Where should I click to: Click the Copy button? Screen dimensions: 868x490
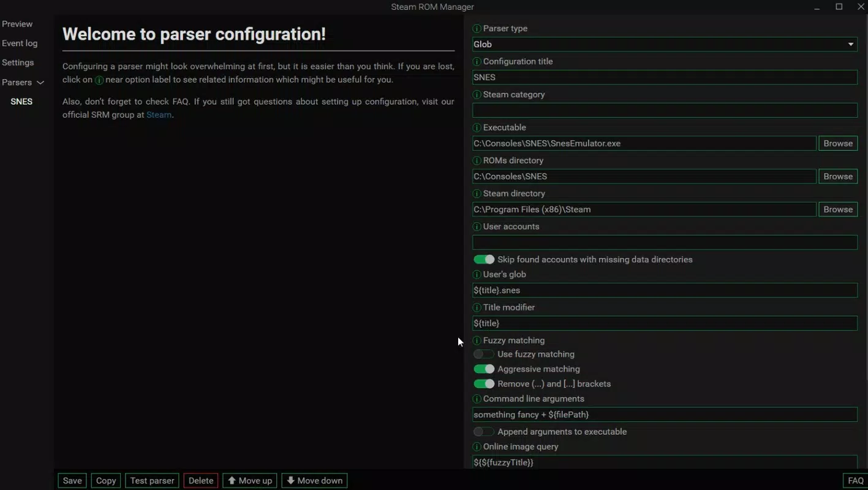click(x=106, y=481)
